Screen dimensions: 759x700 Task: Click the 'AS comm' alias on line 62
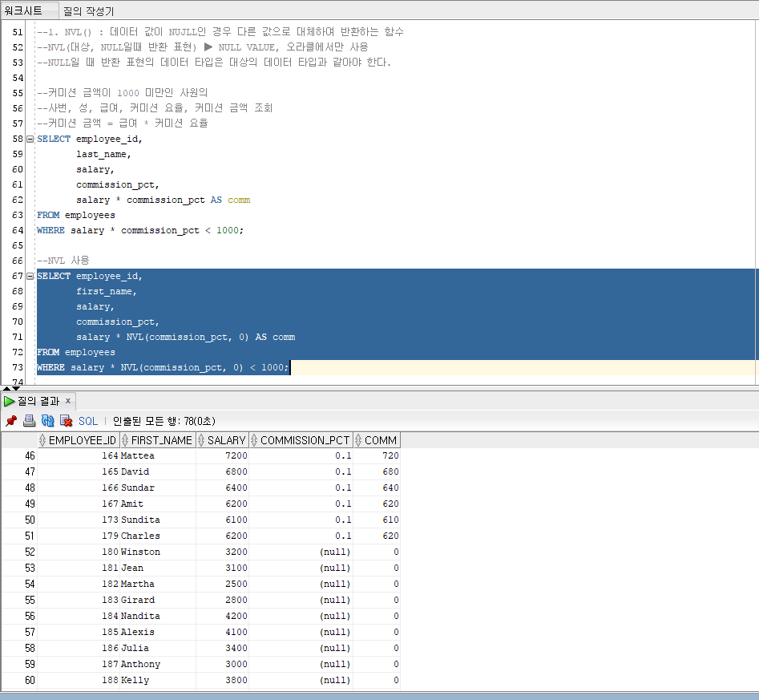tap(230, 200)
